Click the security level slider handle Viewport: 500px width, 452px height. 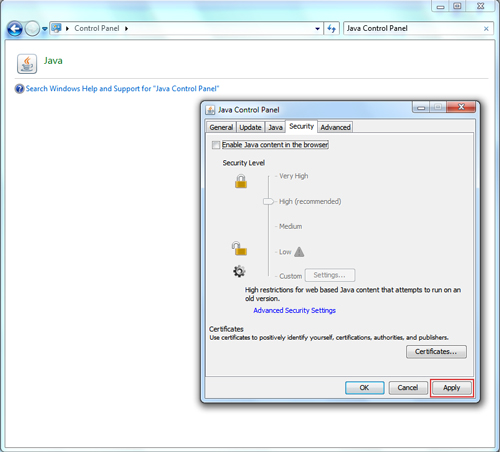tap(268, 201)
